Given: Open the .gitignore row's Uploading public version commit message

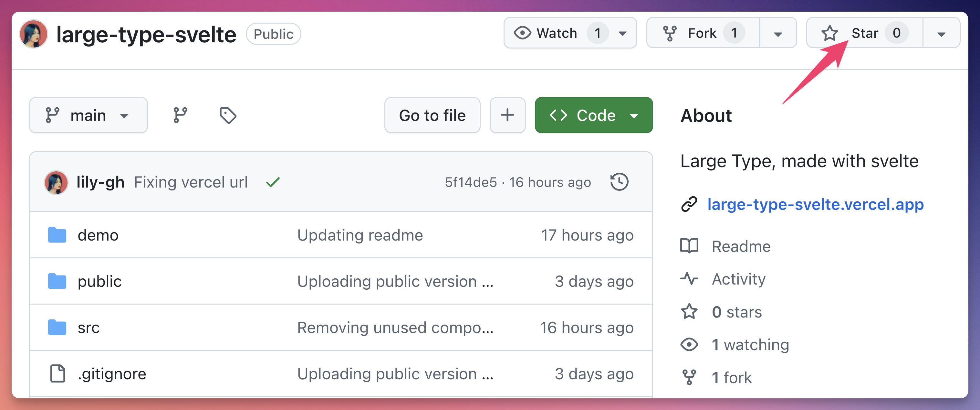Looking at the screenshot, I should pos(395,374).
